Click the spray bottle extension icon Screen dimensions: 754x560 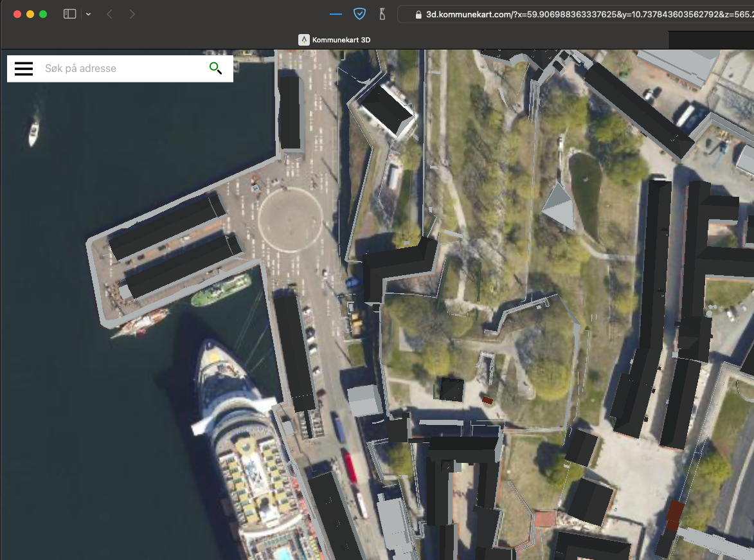[382, 13]
